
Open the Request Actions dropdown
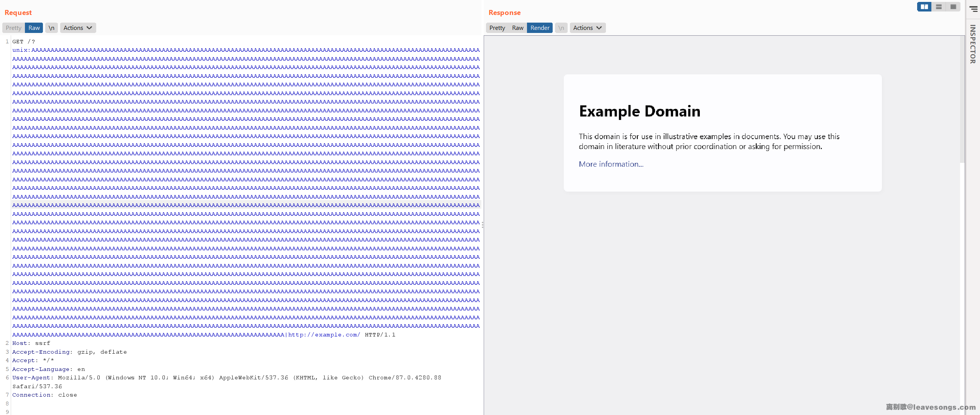point(78,28)
